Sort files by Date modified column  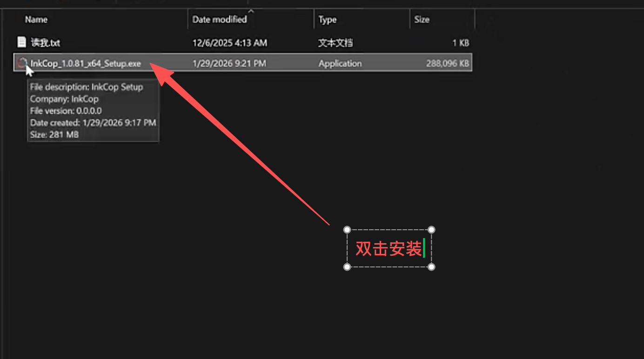point(219,20)
